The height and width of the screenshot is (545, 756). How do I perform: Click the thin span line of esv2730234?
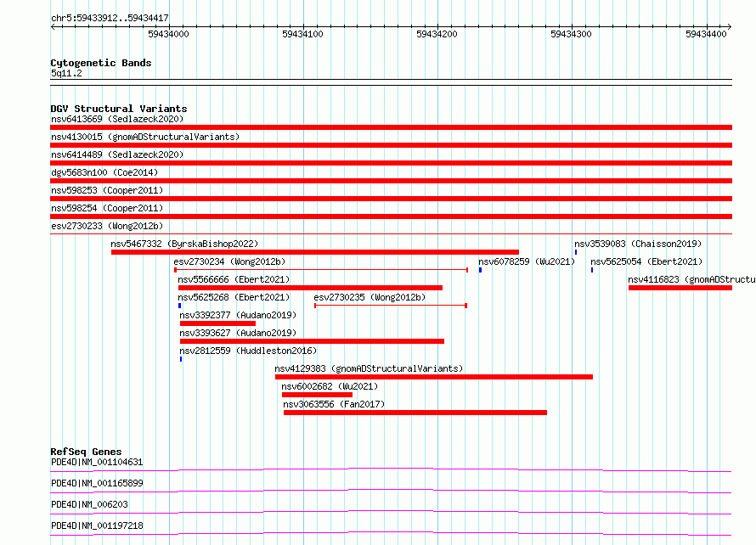tap(321, 270)
